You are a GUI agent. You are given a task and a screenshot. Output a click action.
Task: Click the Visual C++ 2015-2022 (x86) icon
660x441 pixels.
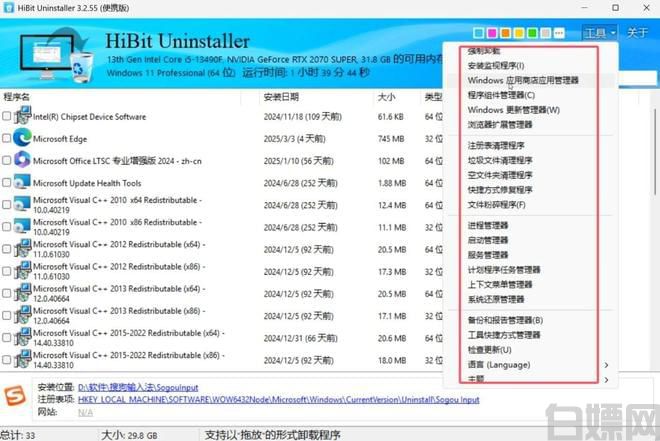(22, 359)
